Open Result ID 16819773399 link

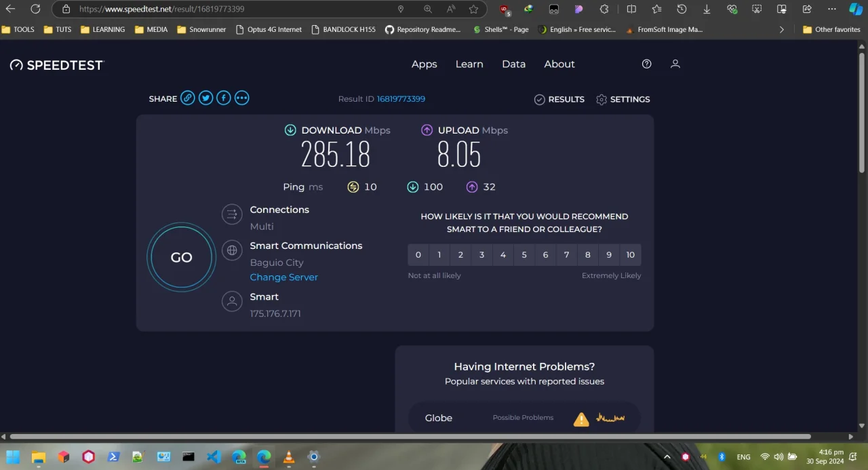[401, 99]
